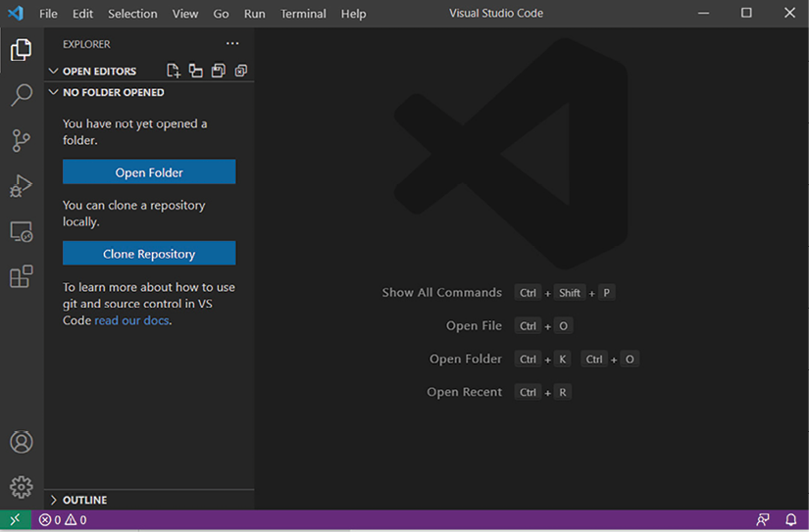The image size is (809, 532).
Task: Open the Selection menu
Action: (x=132, y=14)
